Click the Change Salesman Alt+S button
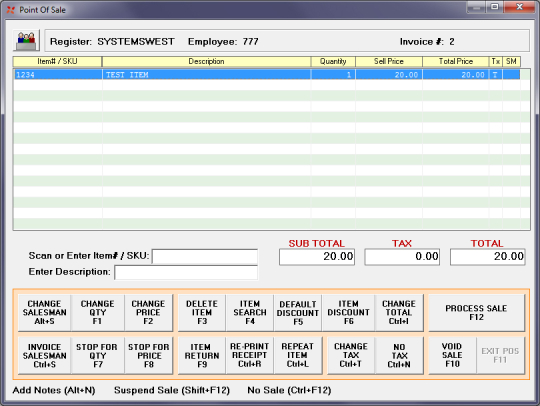 pyautogui.click(x=44, y=313)
